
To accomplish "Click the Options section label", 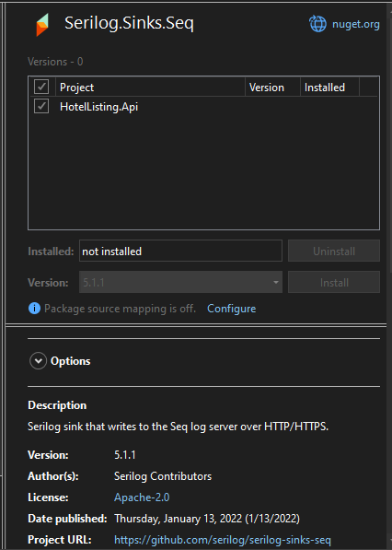I will (71, 361).
